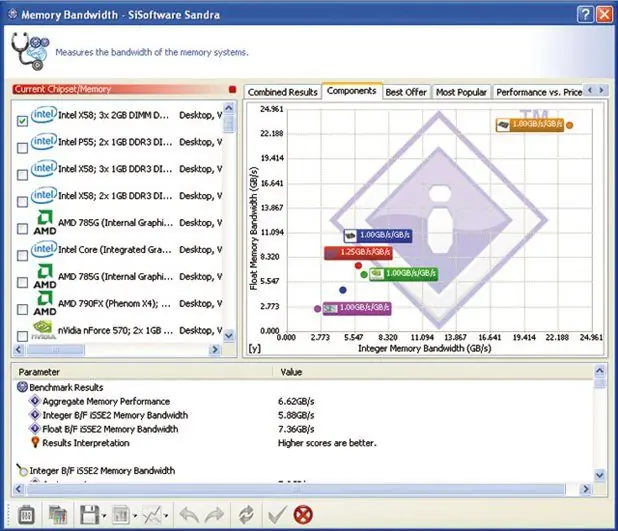The height and width of the screenshot is (531, 618).
Task: Select the Most Popular tab
Action: coord(461,92)
